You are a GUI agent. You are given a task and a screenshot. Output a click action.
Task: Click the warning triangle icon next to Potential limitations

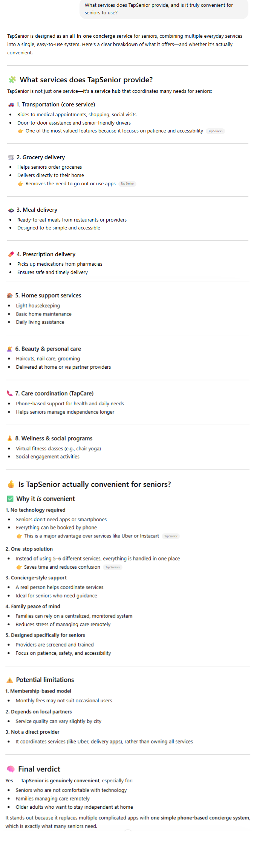(x=10, y=680)
